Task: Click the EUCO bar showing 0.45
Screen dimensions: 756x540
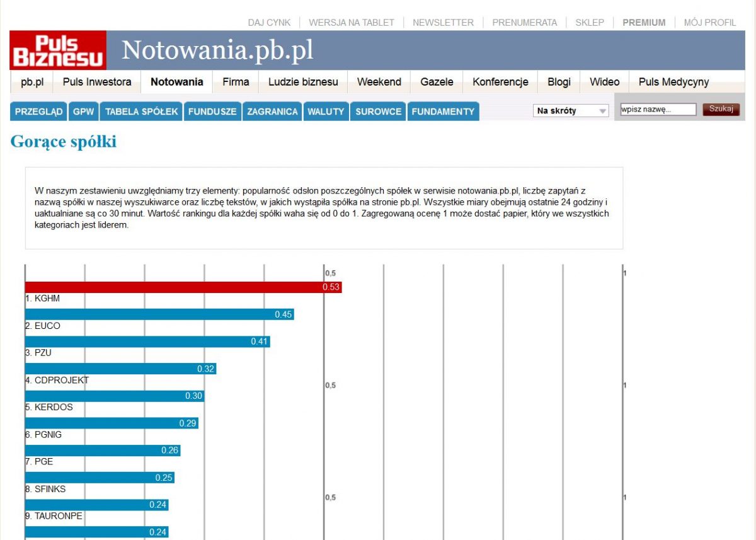Action: pyautogui.click(x=159, y=314)
